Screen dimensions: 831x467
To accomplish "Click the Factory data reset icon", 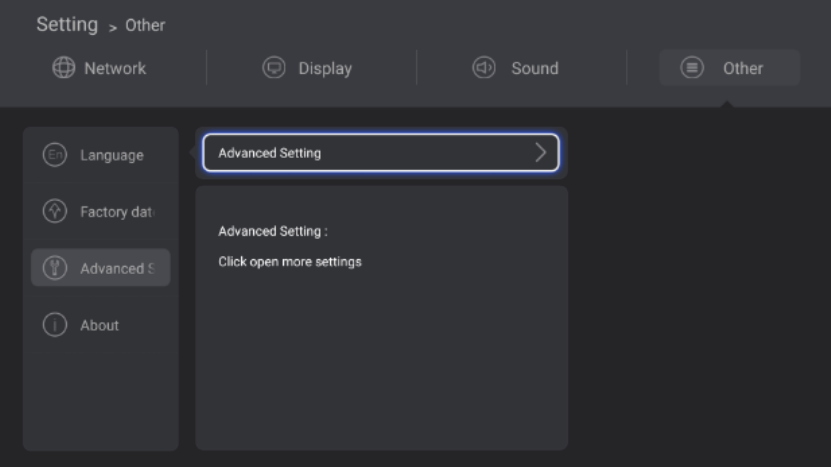I will (x=54, y=211).
